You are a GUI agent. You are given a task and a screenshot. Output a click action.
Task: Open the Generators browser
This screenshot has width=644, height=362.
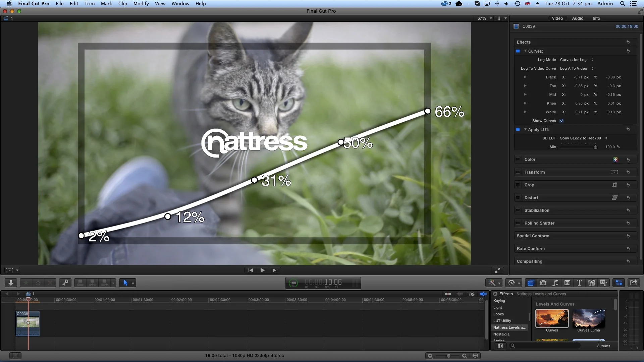(592, 283)
